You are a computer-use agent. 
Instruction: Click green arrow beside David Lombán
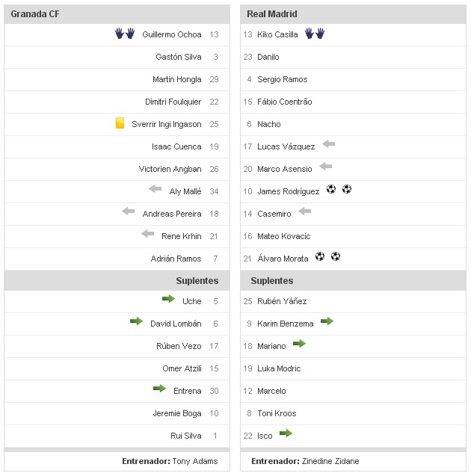(136, 321)
